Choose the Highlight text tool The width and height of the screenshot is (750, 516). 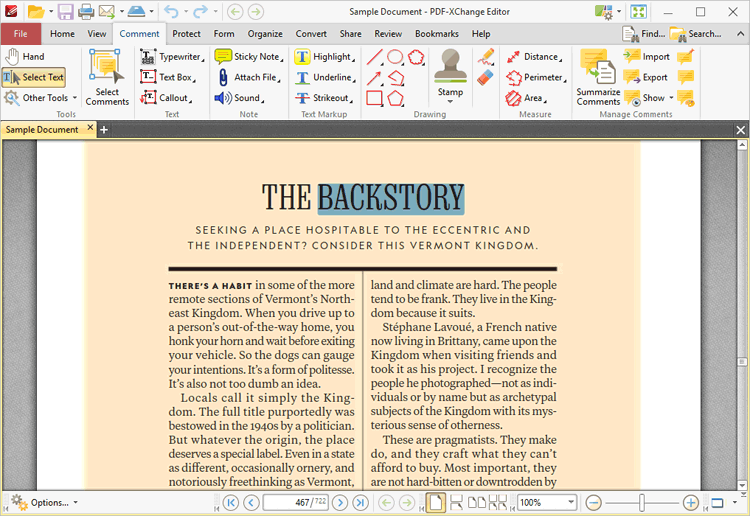point(325,56)
